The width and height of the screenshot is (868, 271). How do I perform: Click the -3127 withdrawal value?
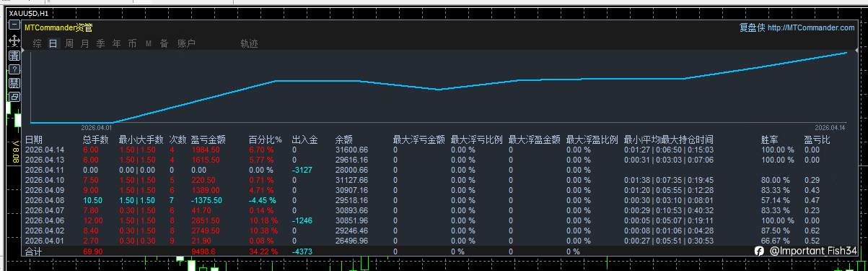tap(302, 170)
